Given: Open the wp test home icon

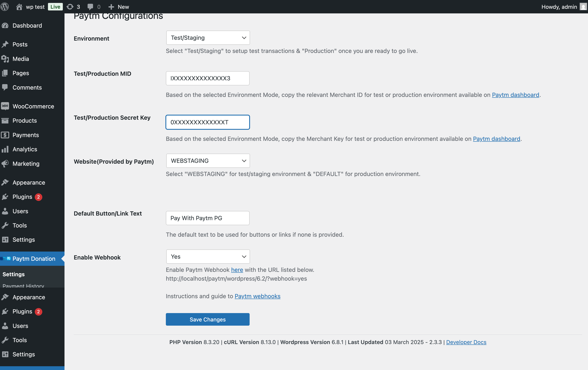Looking at the screenshot, I should [19, 6].
